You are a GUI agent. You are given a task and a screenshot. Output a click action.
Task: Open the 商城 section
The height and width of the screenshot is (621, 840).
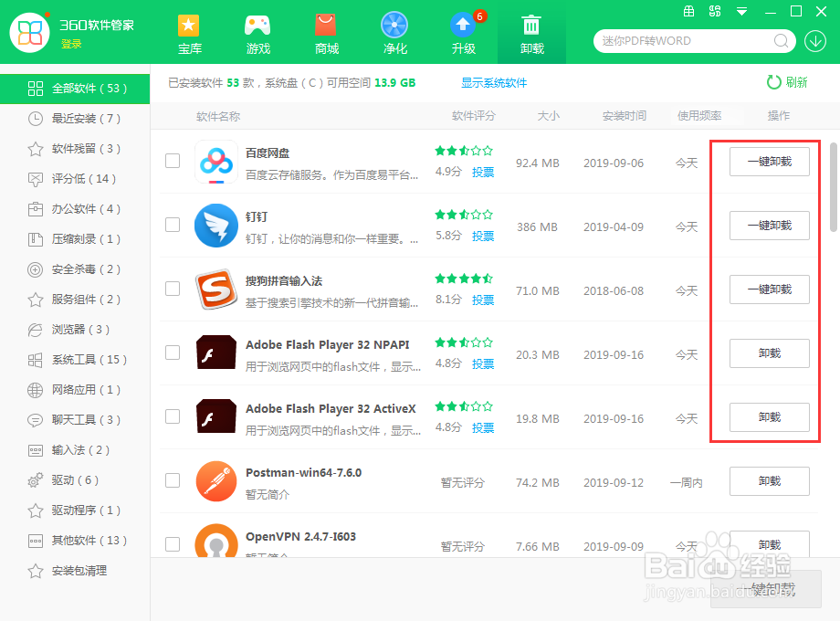point(326,33)
